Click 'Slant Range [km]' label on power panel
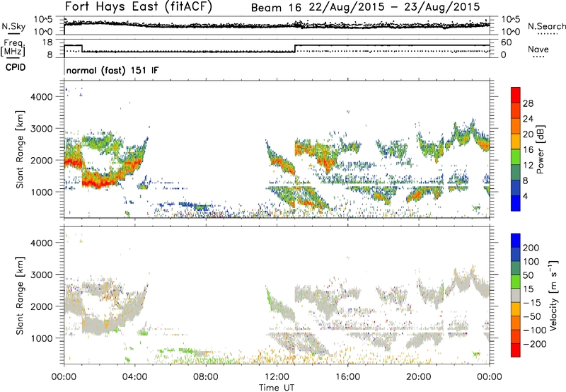Screen dimensions: 566x392 pyautogui.click(x=20, y=149)
